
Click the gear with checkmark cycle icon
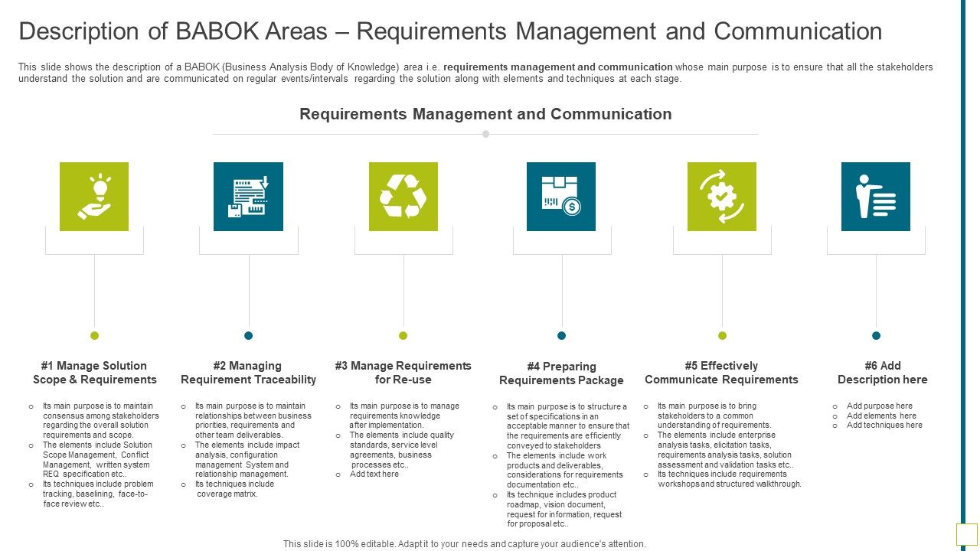[x=721, y=197]
